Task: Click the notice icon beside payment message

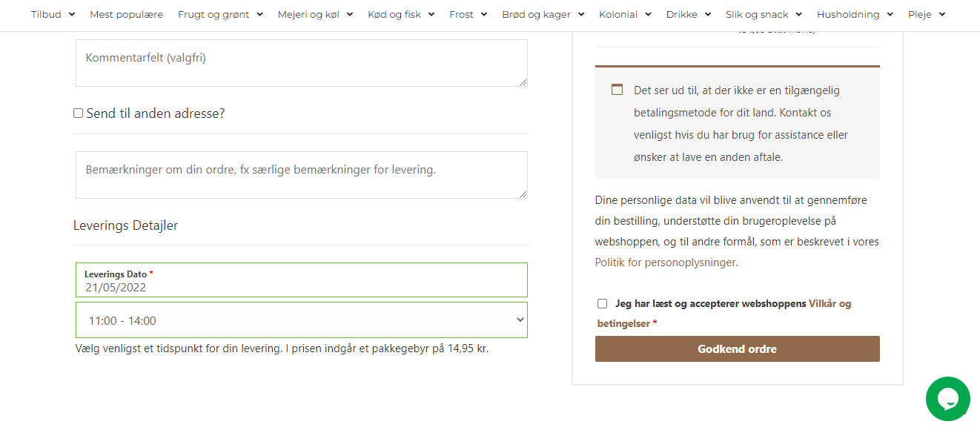Action: (617, 90)
